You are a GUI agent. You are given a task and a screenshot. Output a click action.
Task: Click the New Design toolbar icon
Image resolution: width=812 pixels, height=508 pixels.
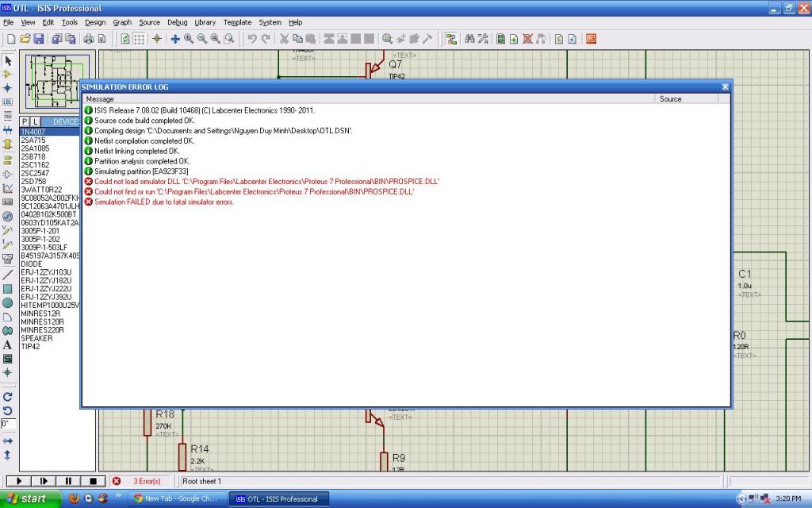pyautogui.click(x=11, y=39)
